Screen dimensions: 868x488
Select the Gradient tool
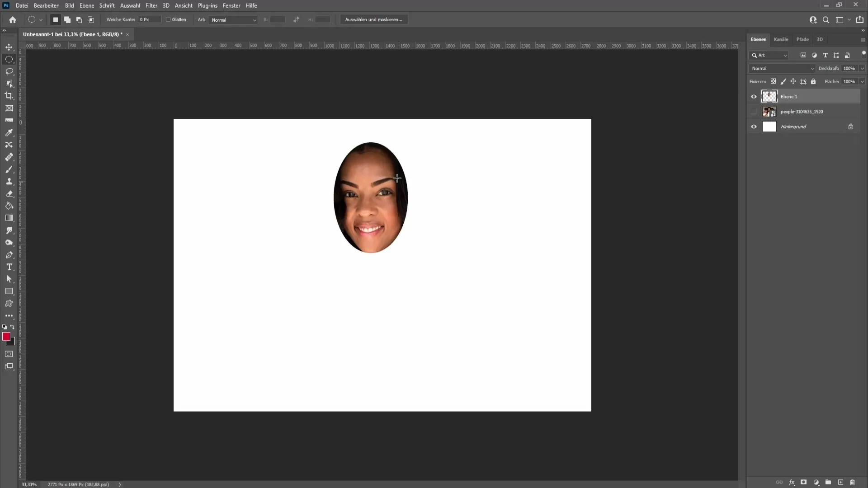(9, 218)
